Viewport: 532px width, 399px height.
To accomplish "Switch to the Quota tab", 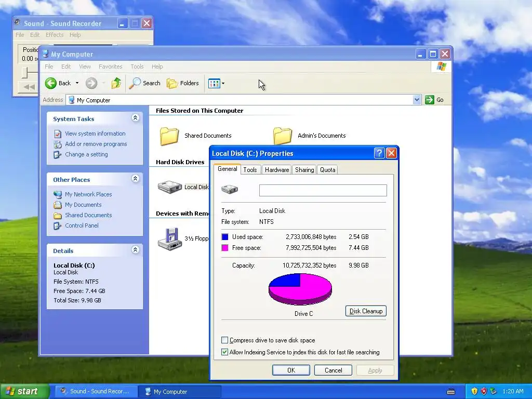I will pos(327,170).
